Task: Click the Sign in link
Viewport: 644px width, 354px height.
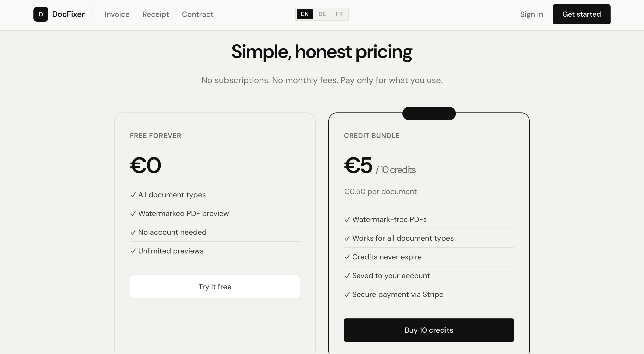Action: click(x=532, y=14)
